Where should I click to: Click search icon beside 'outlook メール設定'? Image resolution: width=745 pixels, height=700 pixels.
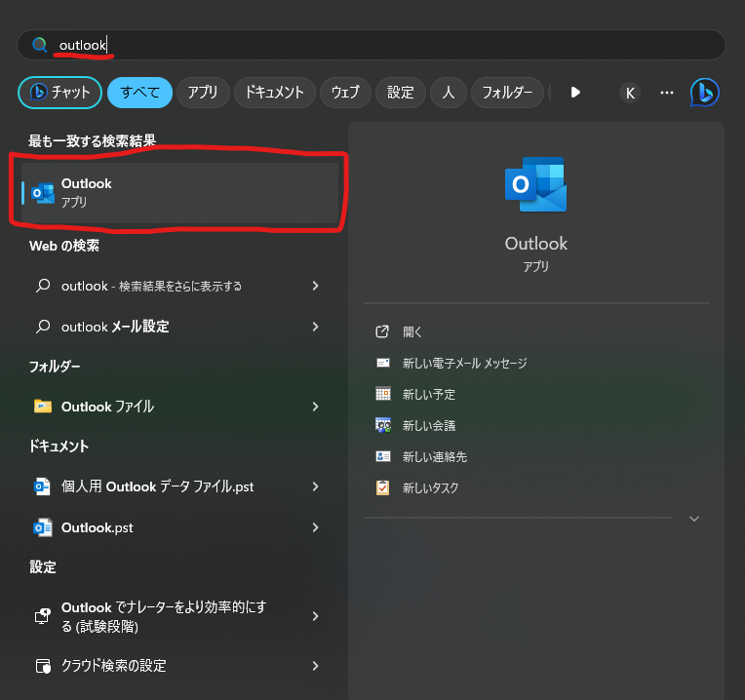[43, 327]
